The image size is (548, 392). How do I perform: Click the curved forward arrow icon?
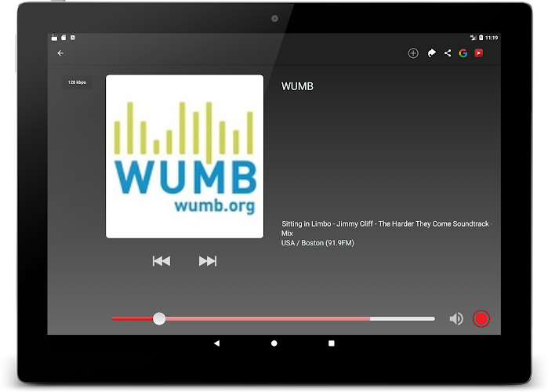pyautogui.click(x=431, y=53)
